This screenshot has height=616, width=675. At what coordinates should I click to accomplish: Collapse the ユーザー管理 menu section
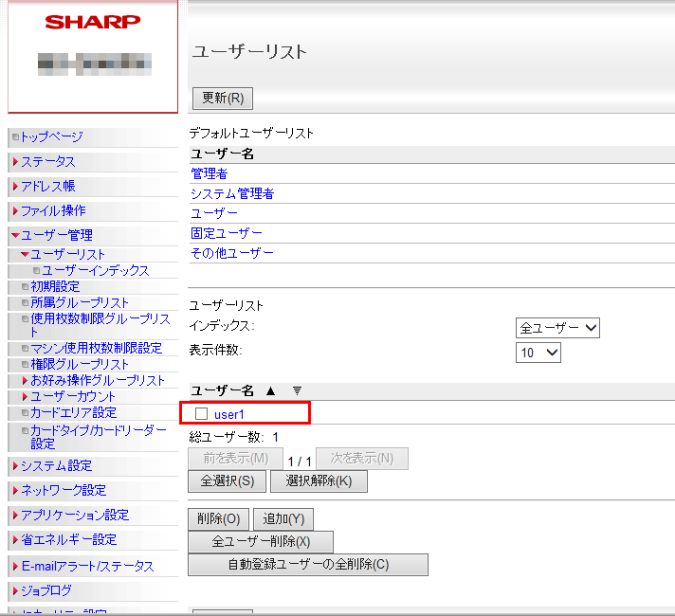(57, 235)
